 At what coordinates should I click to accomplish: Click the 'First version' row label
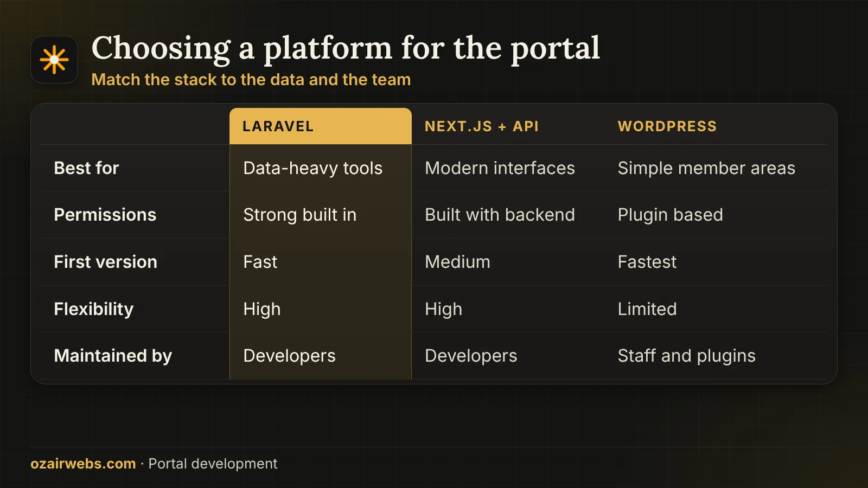point(106,262)
